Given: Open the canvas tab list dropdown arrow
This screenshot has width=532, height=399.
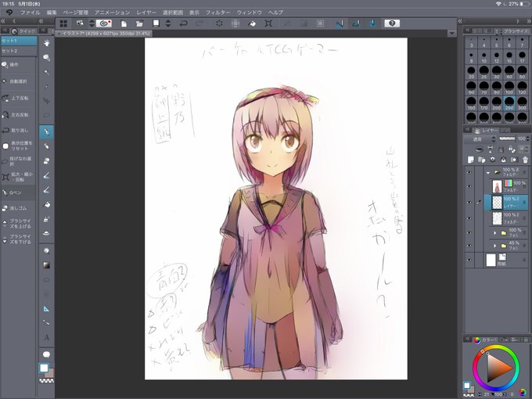Looking at the screenshot, I should (451, 33).
